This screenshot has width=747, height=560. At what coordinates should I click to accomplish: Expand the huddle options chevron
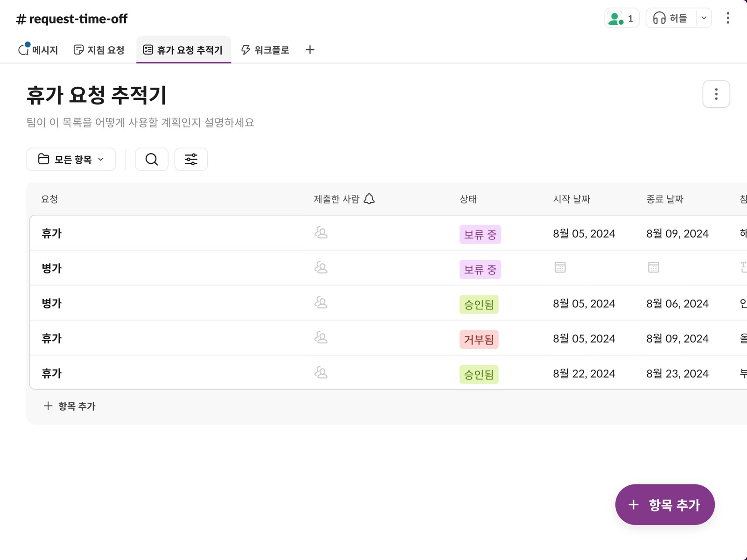click(x=704, y=18)
